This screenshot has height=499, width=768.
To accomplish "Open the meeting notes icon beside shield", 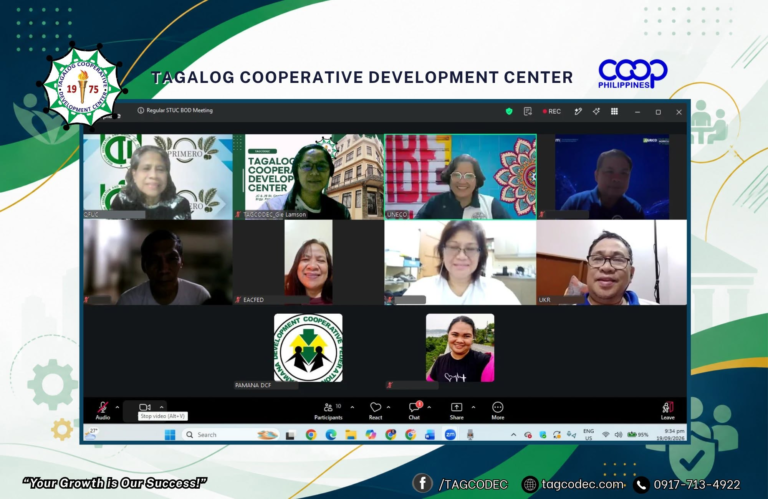I will 528,112.
